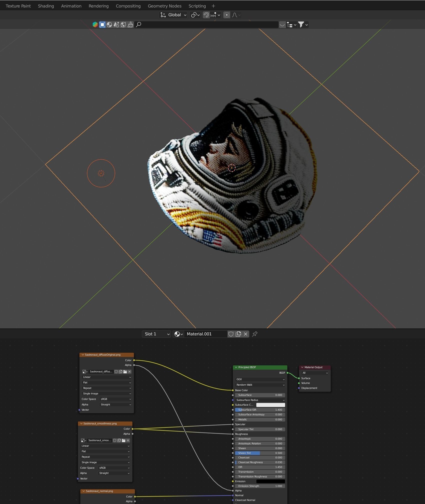Open the Slot 1 material slot dropdown
Image resolution: width=425 pixels, height=504 pixels.
pos(156,334)
